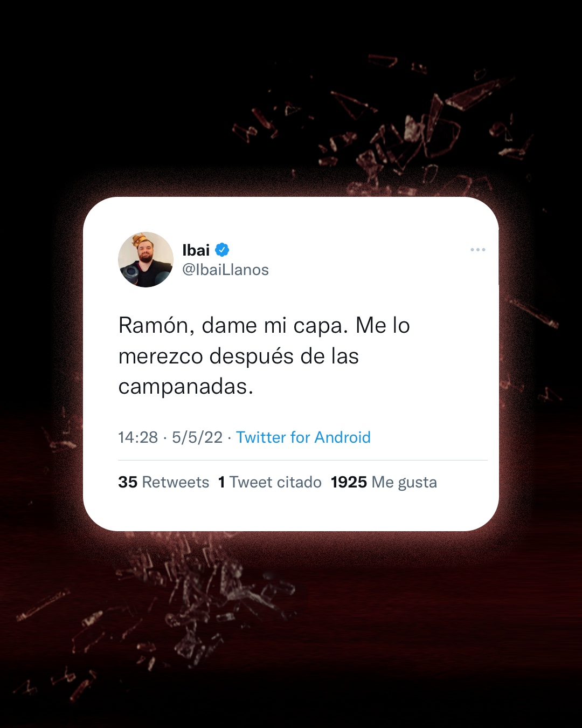
Task: Follow the Twitter for Android link
Action: click(303, 437)
